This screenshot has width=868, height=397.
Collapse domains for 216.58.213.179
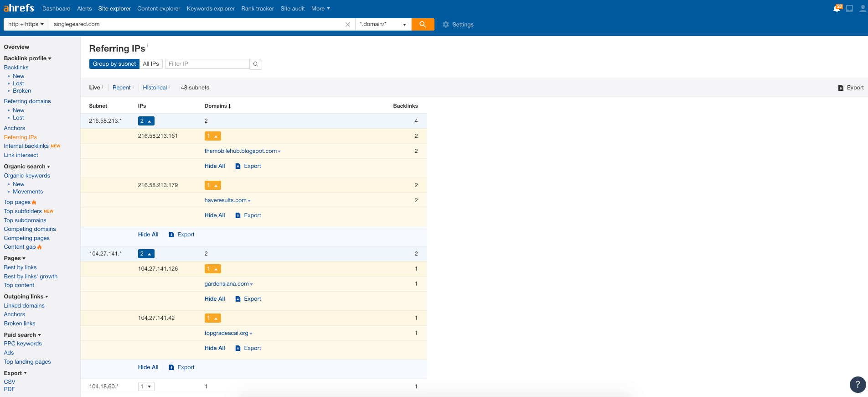tap(213, 185)
